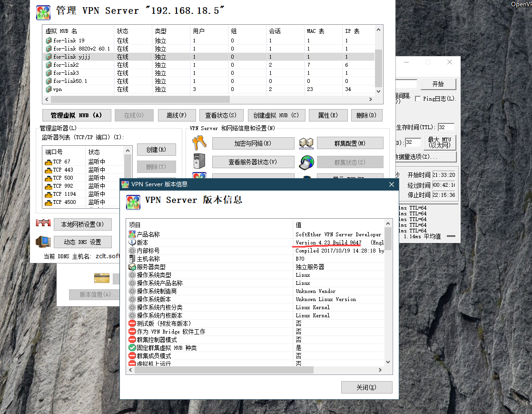Screen dimensions: 532x414
Task: Close version dialog with 关闭(X) button
Action: tap(366, 387)
